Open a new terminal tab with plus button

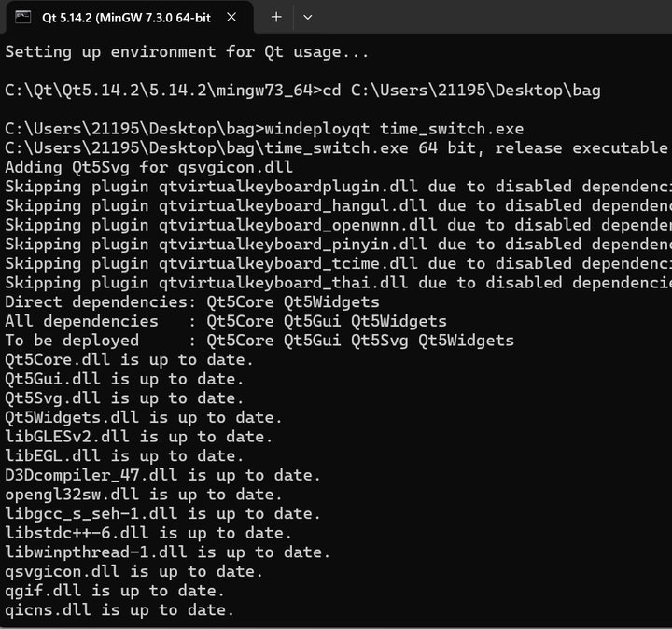coord(276,17)
